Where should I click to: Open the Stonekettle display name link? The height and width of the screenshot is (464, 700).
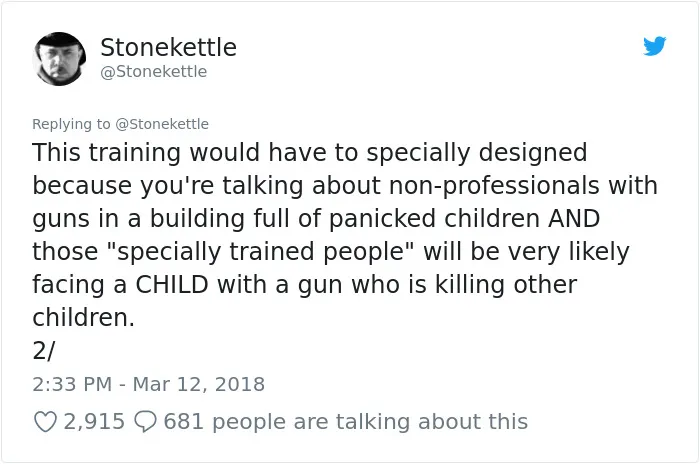click(x=168, y=47)
